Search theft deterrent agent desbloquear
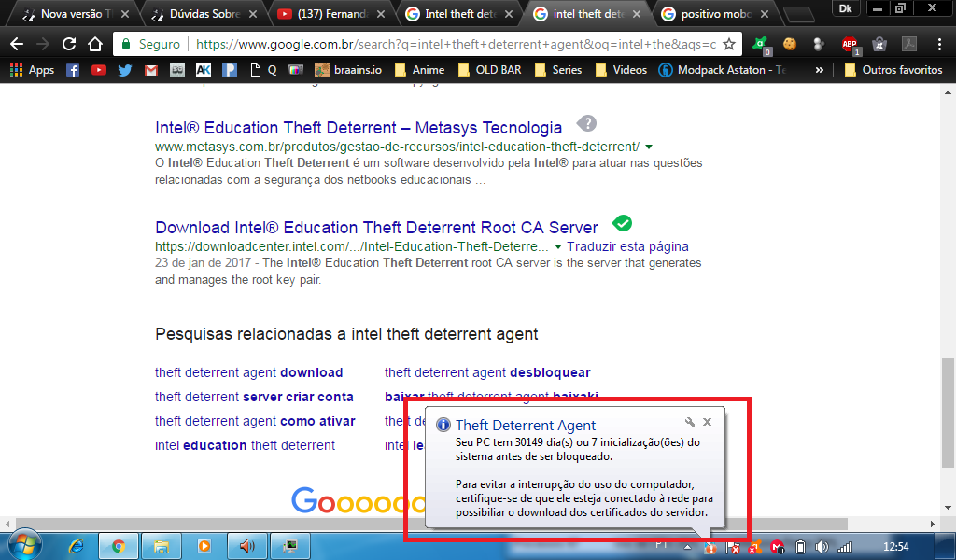This screenshot has width=956, height=560. click(x=487, y=372)
